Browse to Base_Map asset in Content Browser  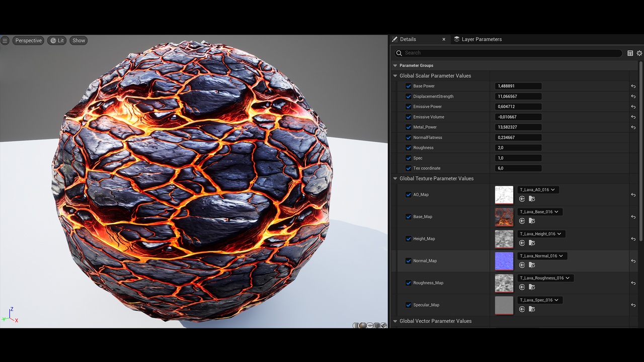532,221
